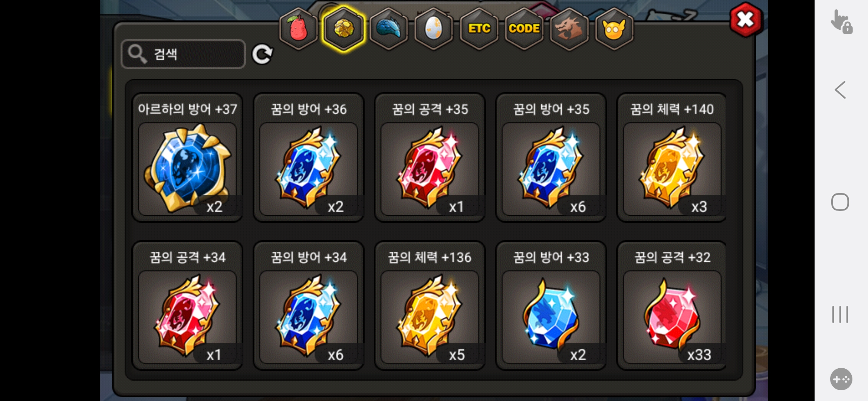The height and width of the screenshot is (401, 868).
Task: Open the yellow cat mask category
Action: [x=614, y=29]
